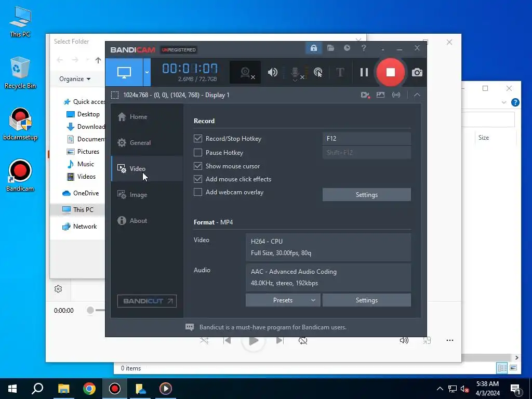Open media player settings gear icon
This screenshot has width=532, height=399.
click(x=58, y=289)
